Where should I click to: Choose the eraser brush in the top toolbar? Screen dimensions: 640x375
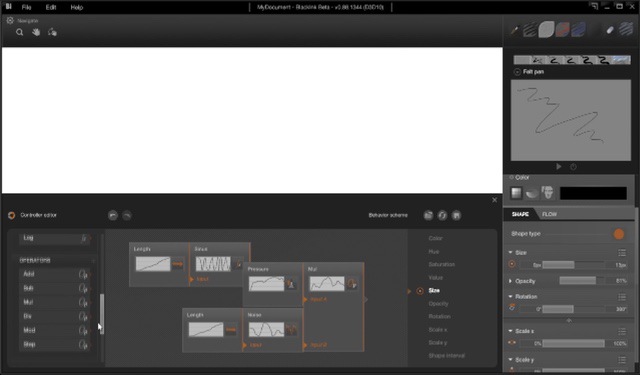tap(610, 30)
